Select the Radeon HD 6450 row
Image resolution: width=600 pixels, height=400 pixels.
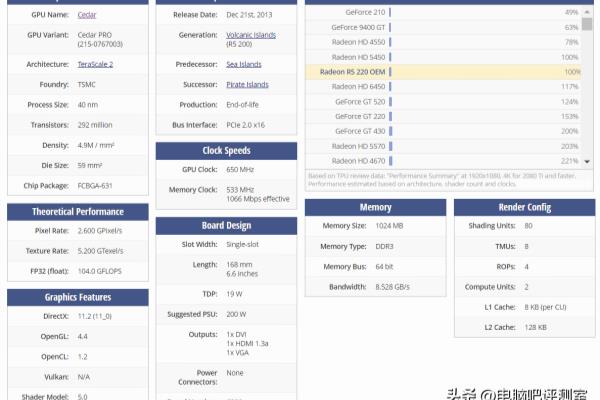tap(443, 87)
